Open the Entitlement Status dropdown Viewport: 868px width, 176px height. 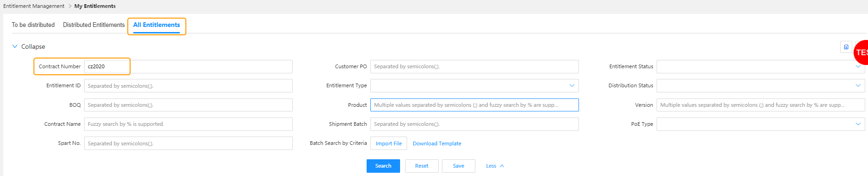coord(760,66)
